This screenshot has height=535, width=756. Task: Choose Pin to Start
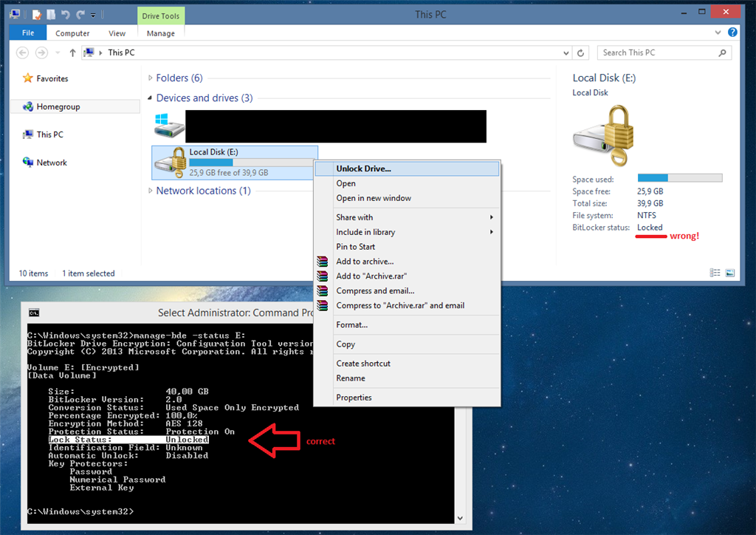407,247
